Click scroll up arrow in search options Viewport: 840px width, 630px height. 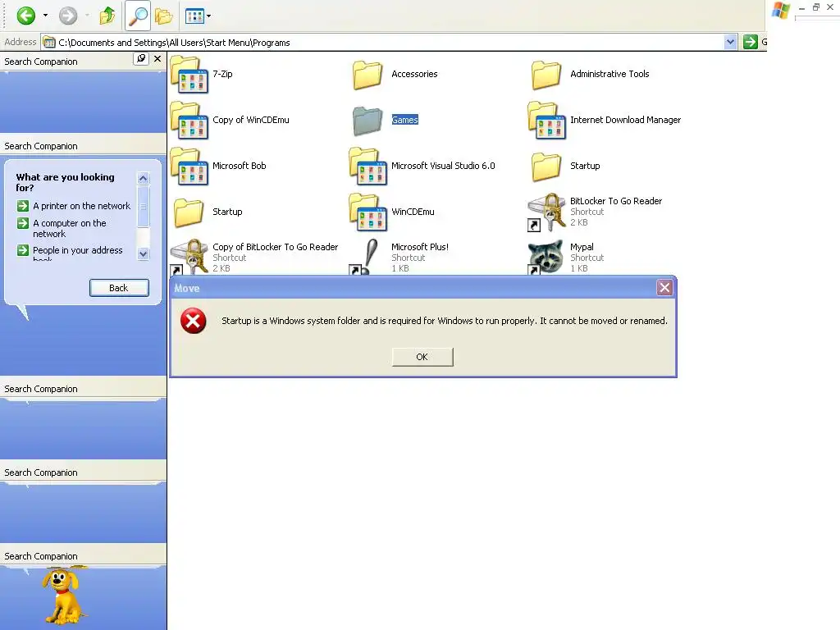pos(143,178)
